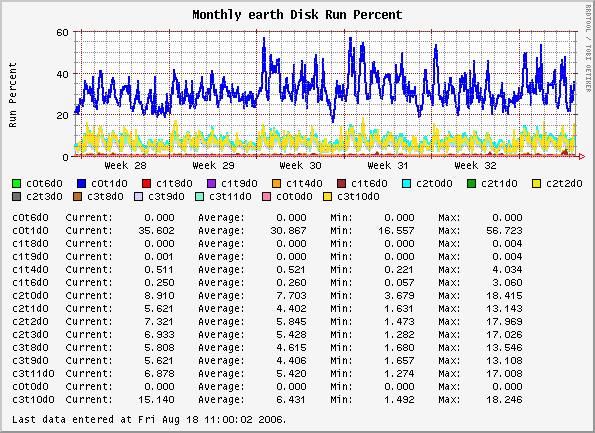Click the yellow c3t10d0 legend swatch

coord(327,197)
